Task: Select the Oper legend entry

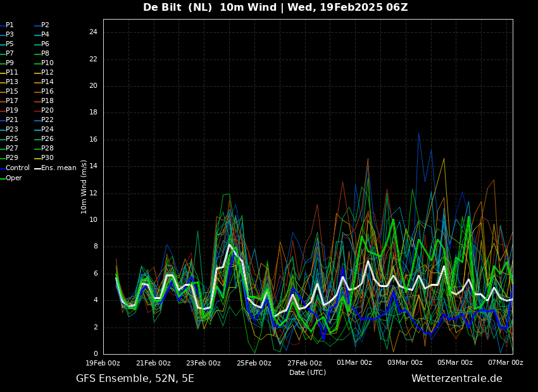Action: coord(11,178)
